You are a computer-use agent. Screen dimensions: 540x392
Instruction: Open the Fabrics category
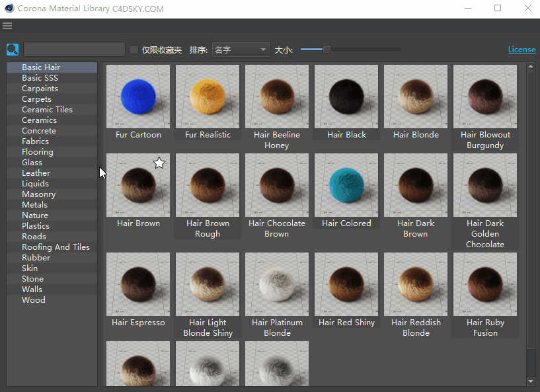[52, 141]
